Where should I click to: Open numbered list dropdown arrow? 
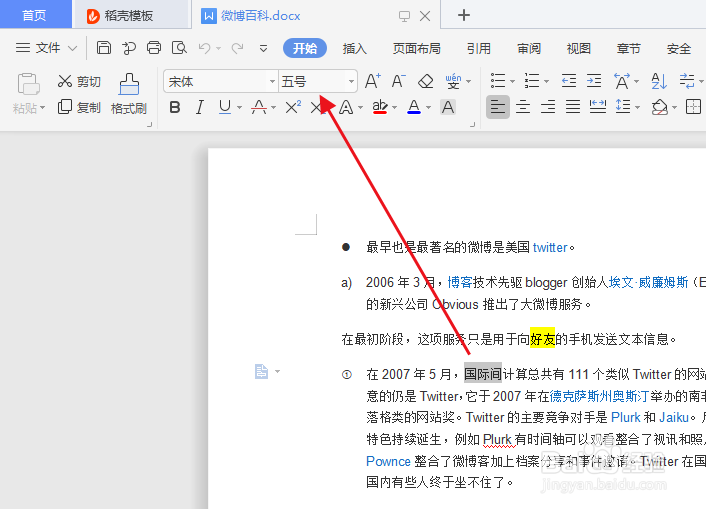pos(547,82)
